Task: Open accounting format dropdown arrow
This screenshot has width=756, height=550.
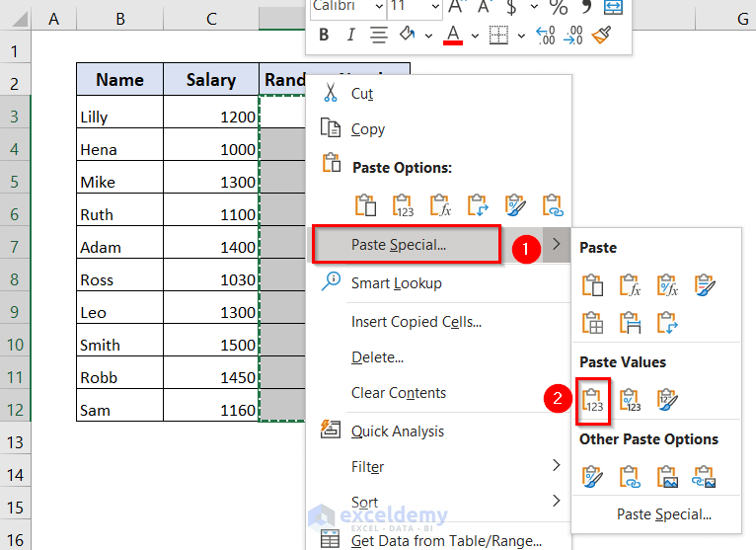Action: point(534,6)
